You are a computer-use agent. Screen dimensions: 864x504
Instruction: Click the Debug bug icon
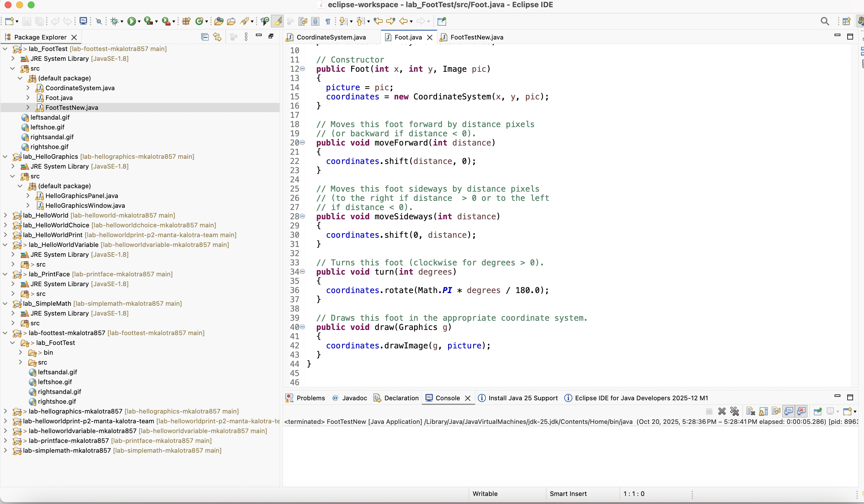click(x=114, y=22)
